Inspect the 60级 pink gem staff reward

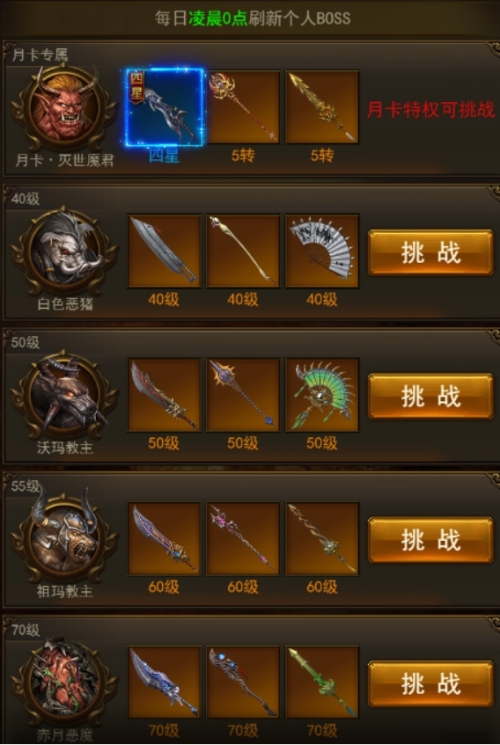(x=243, y=539)
